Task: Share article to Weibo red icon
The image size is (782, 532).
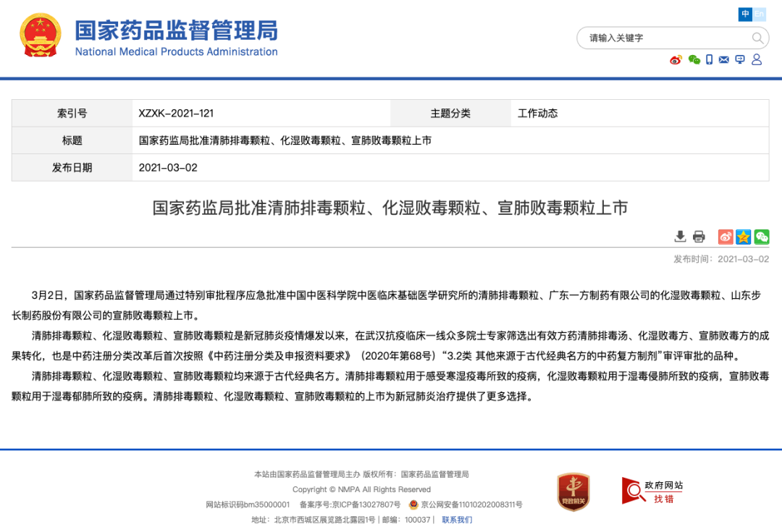Action: pos(725,237)
